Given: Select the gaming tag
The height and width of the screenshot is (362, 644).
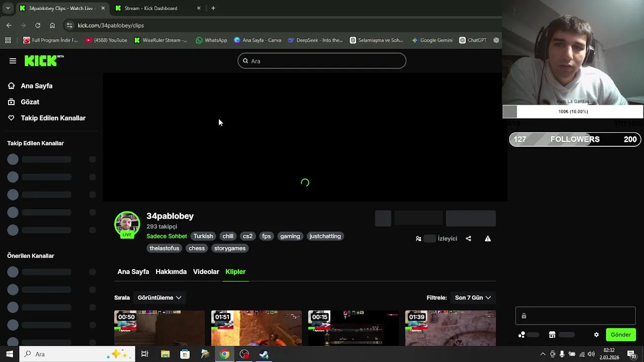Looking at the screenshot, I should 290,236.
